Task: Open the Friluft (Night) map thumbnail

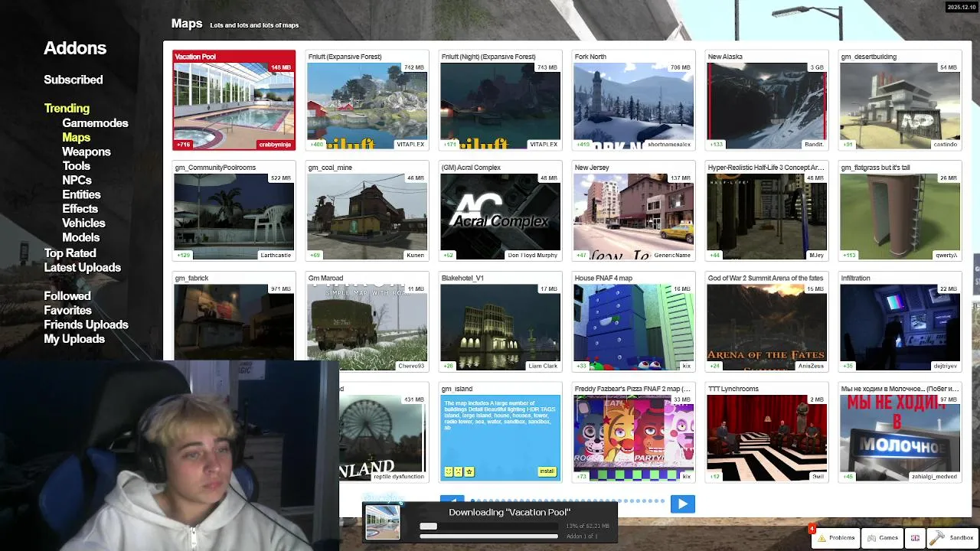Action: point(500,100)
